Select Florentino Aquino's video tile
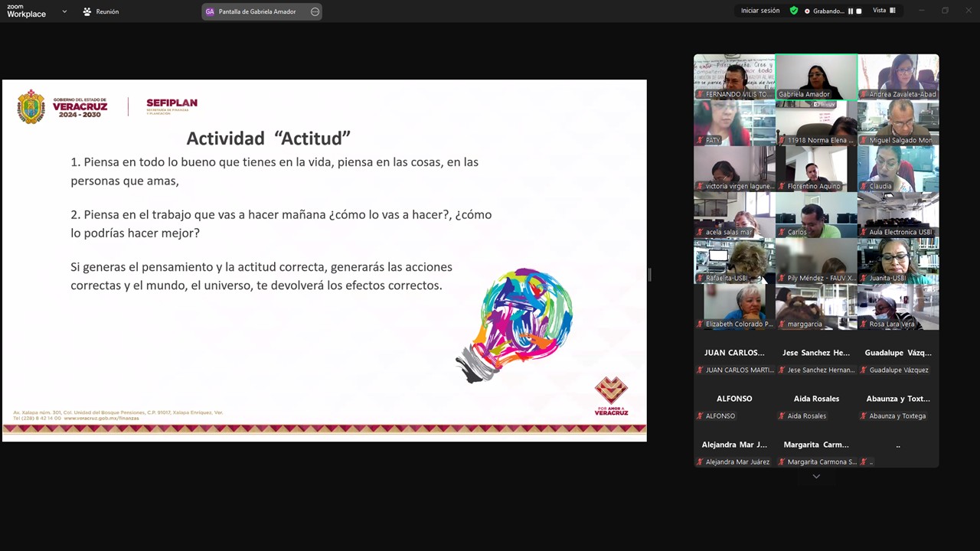This screenshot has width=980, height=551. tap(816, 168)
